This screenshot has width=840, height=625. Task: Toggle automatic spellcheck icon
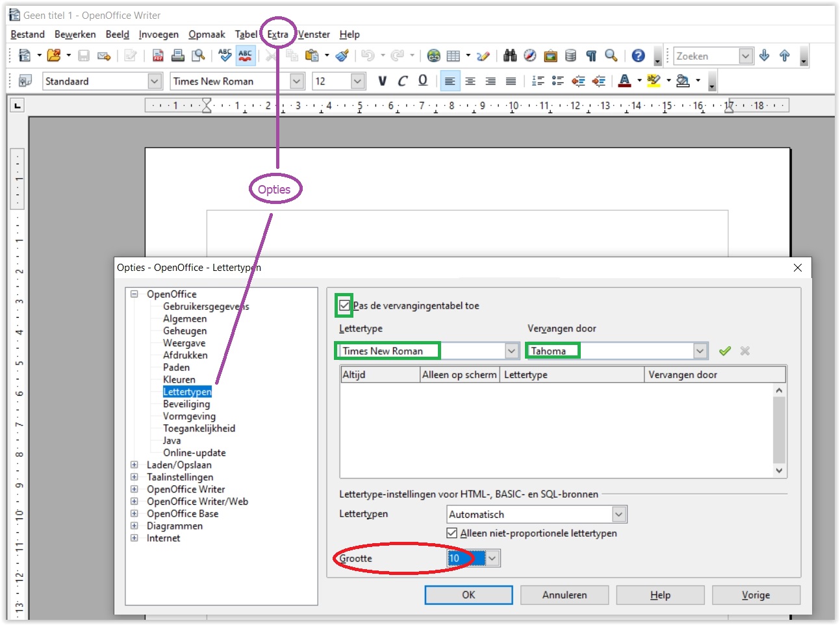click(245, 56)
